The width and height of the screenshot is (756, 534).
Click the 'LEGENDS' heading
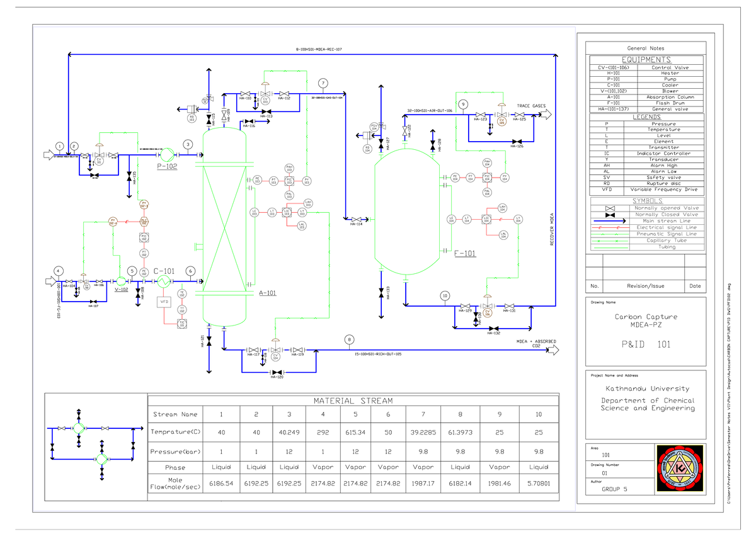[647, 117]
